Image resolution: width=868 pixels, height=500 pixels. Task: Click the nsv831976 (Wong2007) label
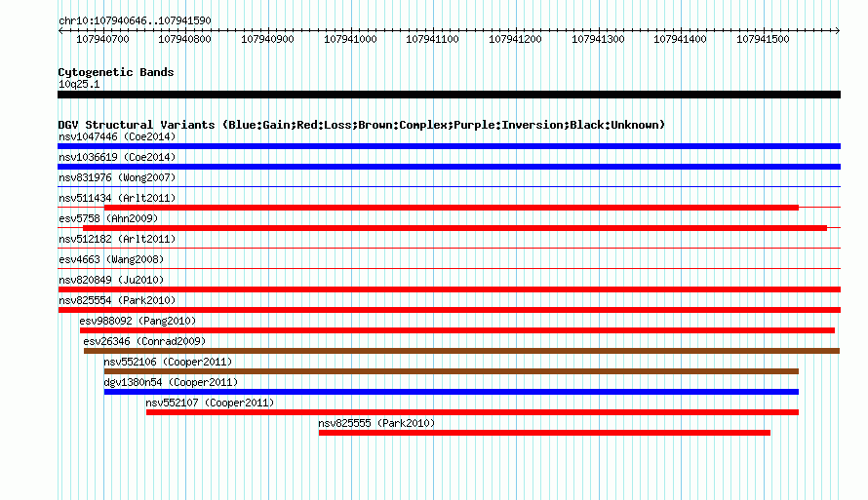pos(117,177)
